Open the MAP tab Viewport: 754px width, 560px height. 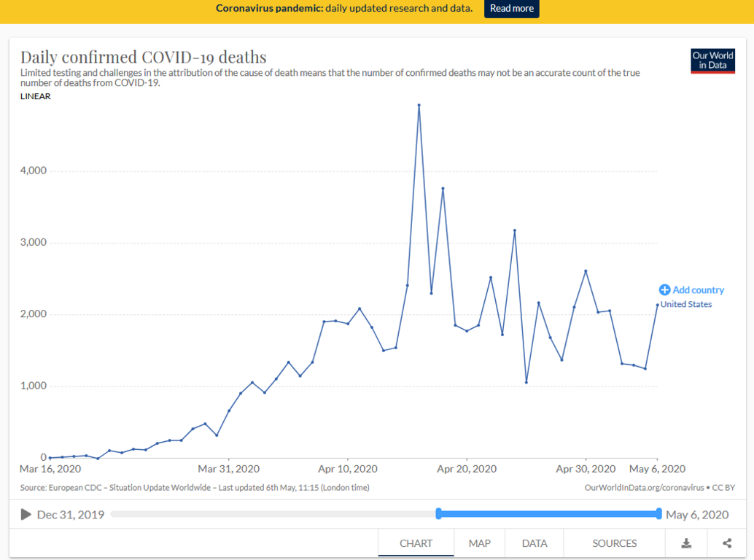tap(479, 543)
